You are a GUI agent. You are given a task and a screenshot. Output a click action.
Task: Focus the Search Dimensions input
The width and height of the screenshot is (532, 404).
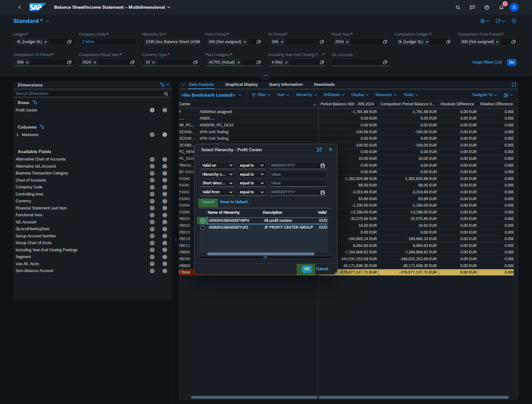pos(89,94)
